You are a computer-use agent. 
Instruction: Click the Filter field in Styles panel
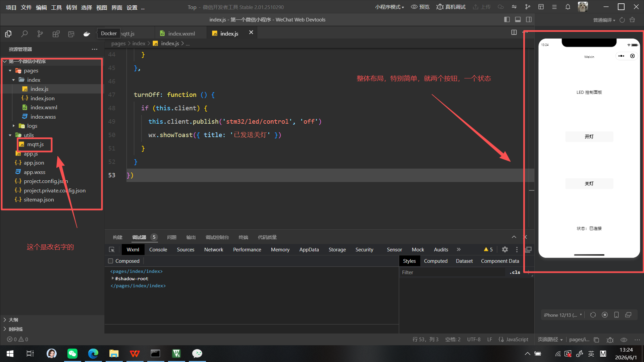(453, 272)
